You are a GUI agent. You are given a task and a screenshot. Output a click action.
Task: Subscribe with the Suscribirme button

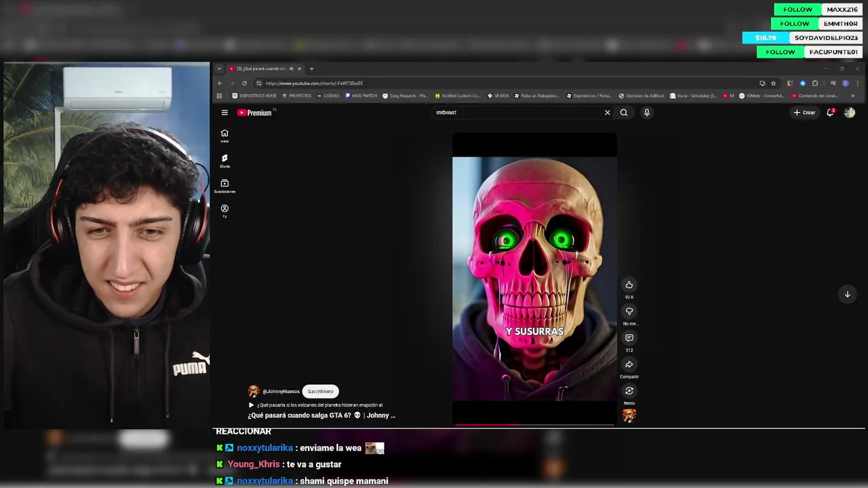click(320, 391)
